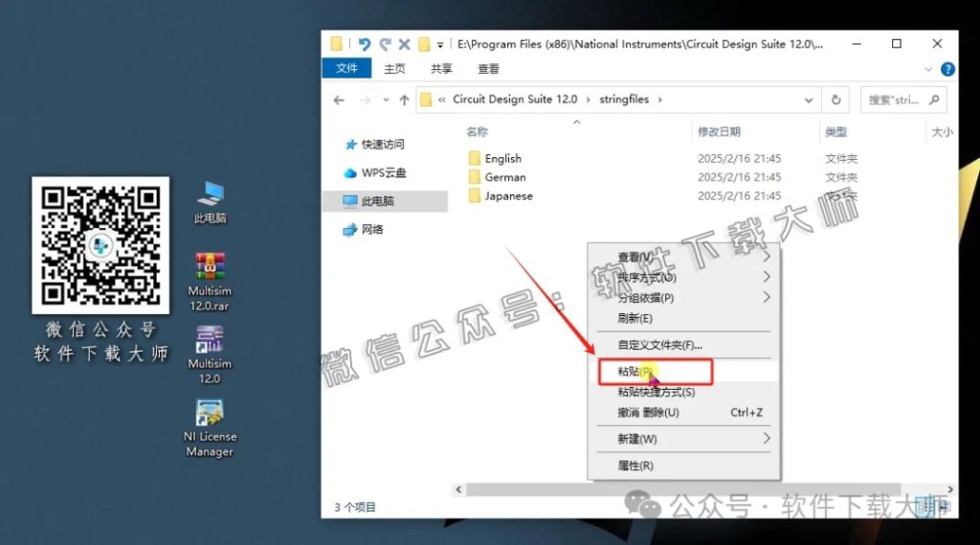Open the address bar history dropdown
Screen dimensions: 980x545
[x=808, y=101]
